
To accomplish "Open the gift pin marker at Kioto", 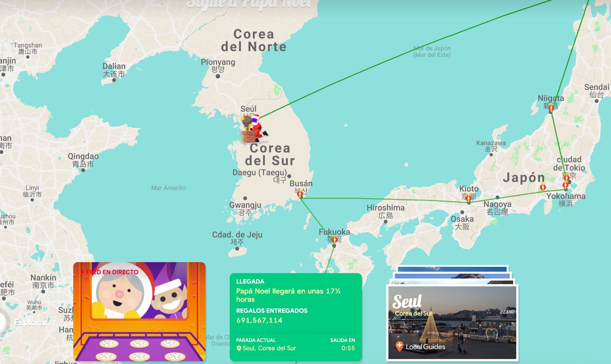I will 469,198.
